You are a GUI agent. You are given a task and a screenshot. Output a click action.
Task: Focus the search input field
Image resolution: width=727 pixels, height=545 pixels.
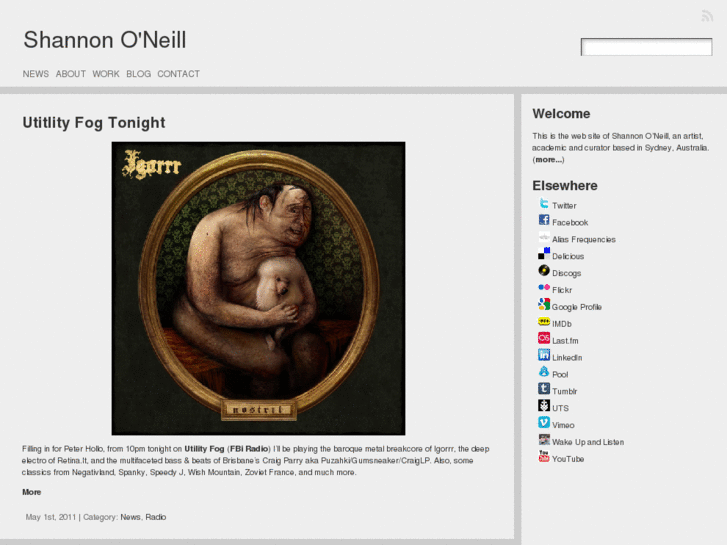point(646,47)
